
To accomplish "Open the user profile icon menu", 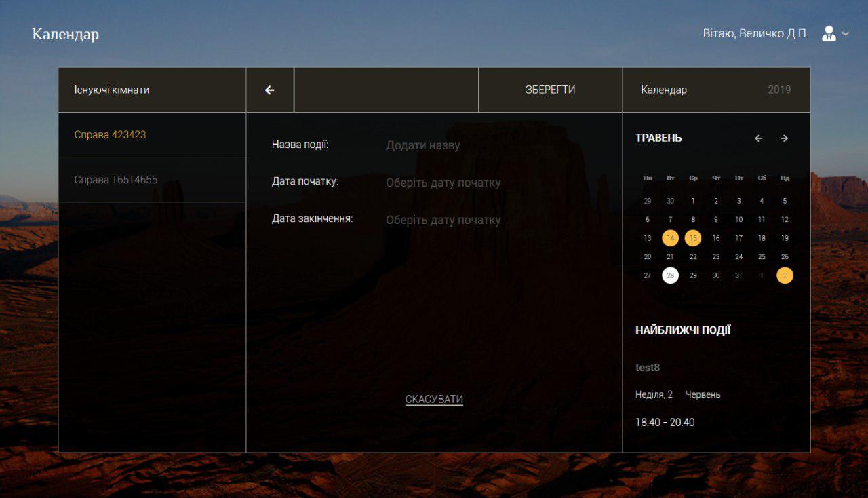I will tap(829, 34).
